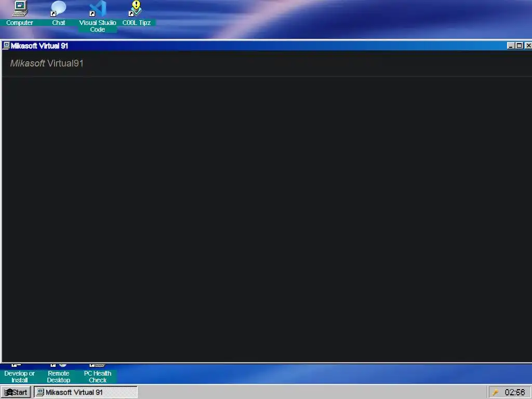532x399 pixels.
Task: Click Mikasoft Virtual 91 taskbar button
Action: point(86,392)
